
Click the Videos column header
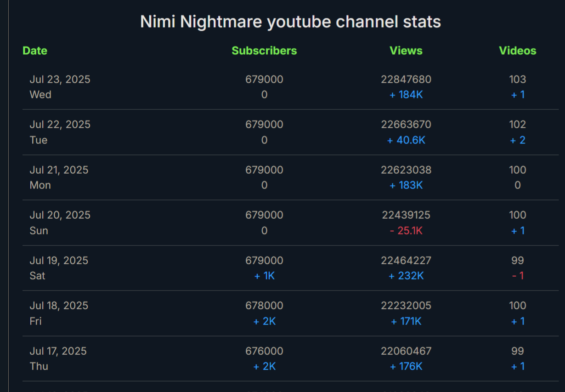(x=518, y=51)
